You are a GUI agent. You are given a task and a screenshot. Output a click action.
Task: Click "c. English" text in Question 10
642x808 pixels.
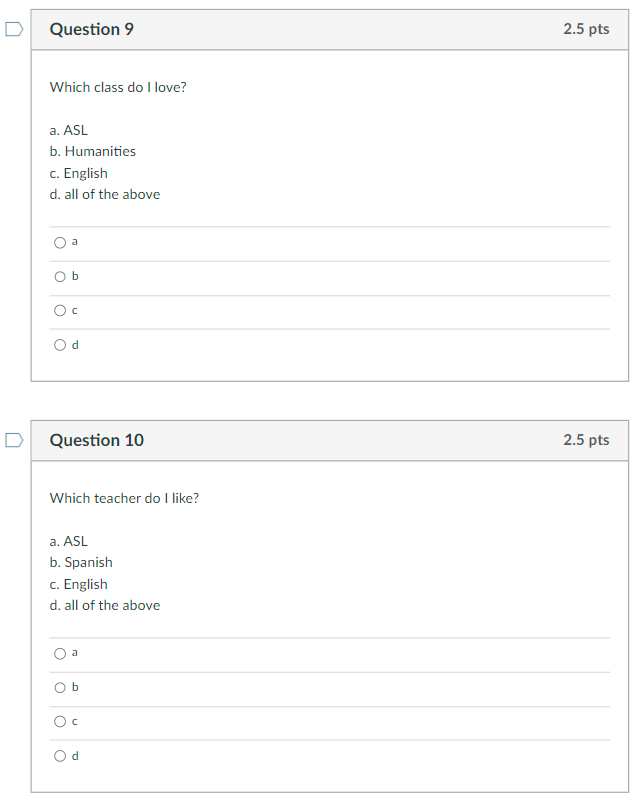click(79, 584)
